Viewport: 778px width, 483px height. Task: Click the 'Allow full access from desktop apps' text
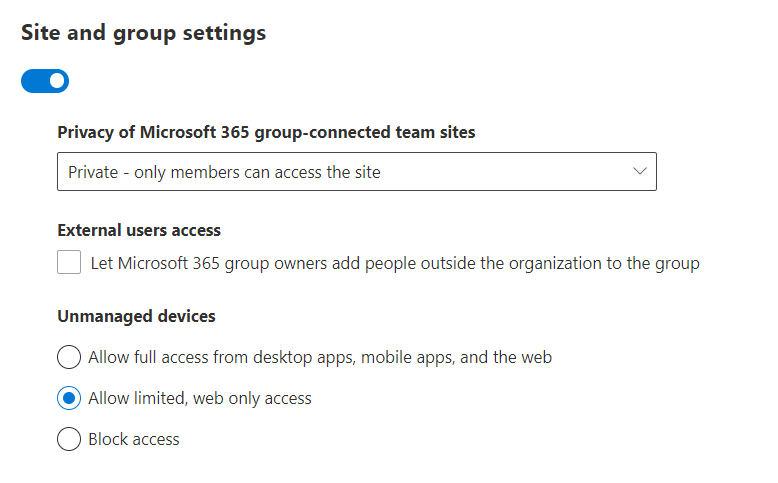[320, 357]
